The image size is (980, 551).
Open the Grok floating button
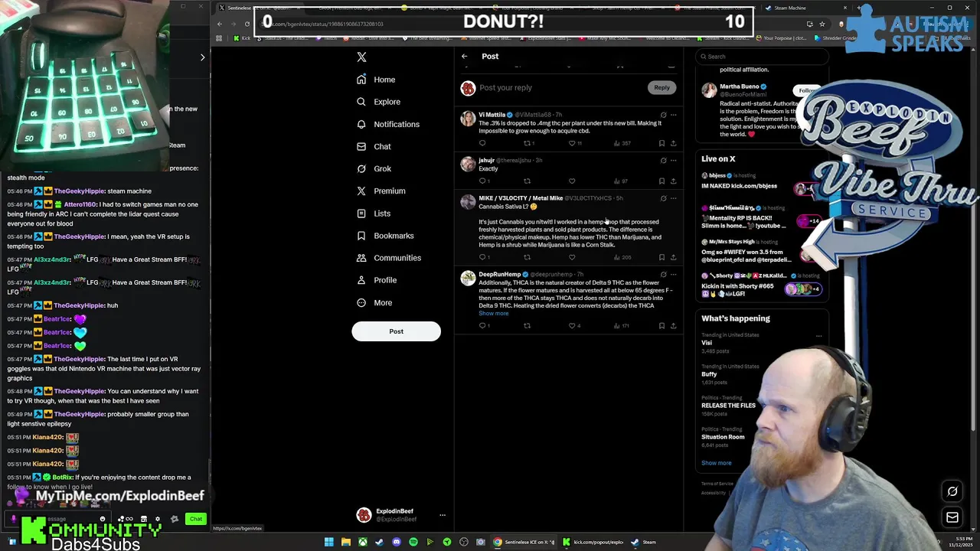pos(952,492)
